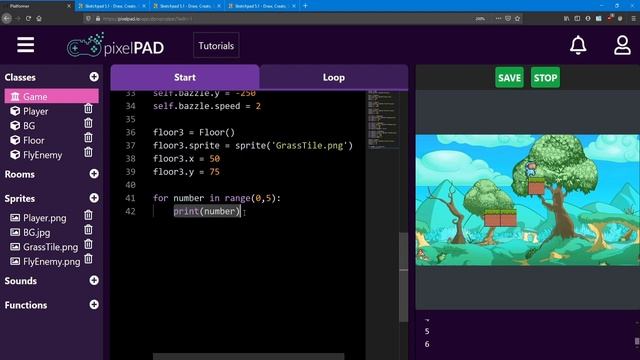Click the code editor vertical scrollbar

(x=403, y=277)
